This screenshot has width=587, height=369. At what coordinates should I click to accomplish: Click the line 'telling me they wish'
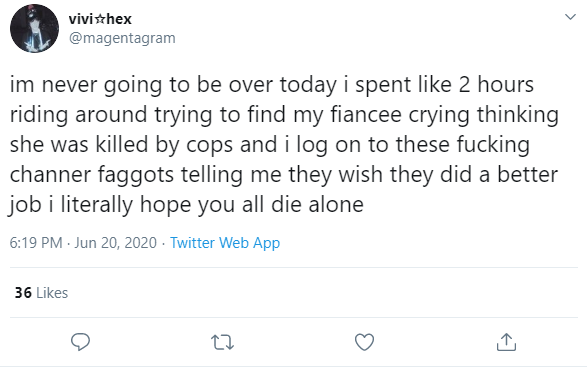tap(282, 174)
